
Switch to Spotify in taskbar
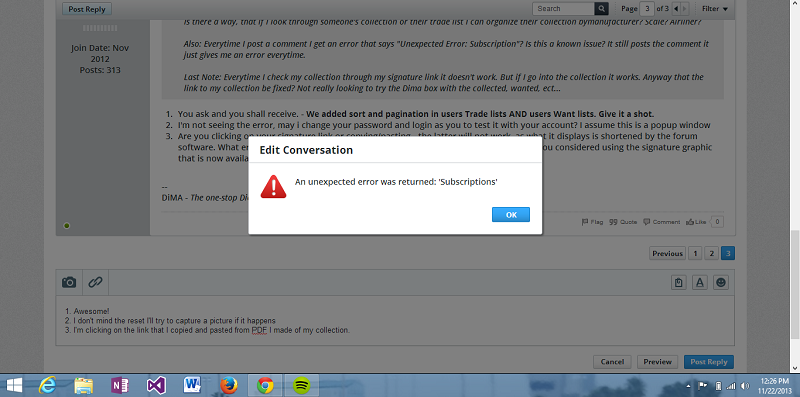(x=302, y=385)
